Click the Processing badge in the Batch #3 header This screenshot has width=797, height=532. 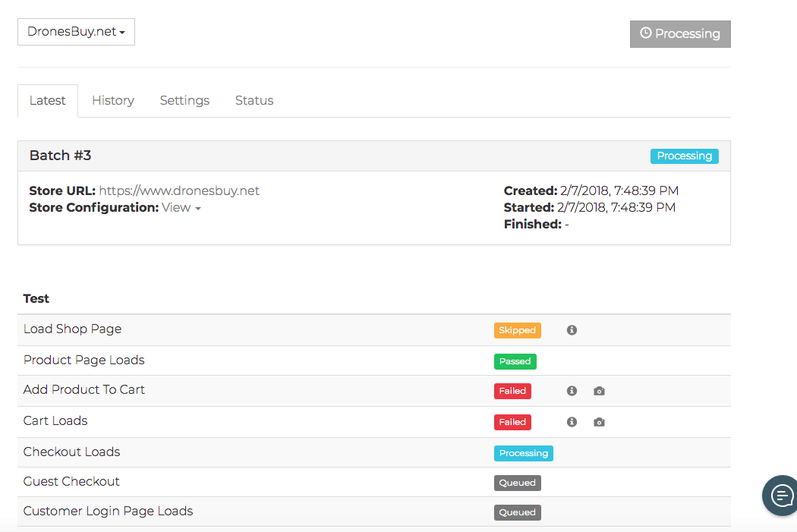click(684, 156)
